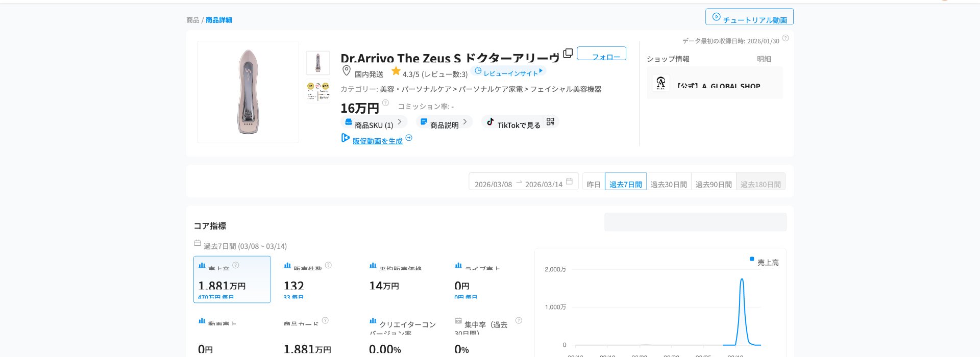Viewport: 980px width, 357px height.
Task: Click the sales spike peak on the chart
Action: pyautogui.click(x=742, y=279)
